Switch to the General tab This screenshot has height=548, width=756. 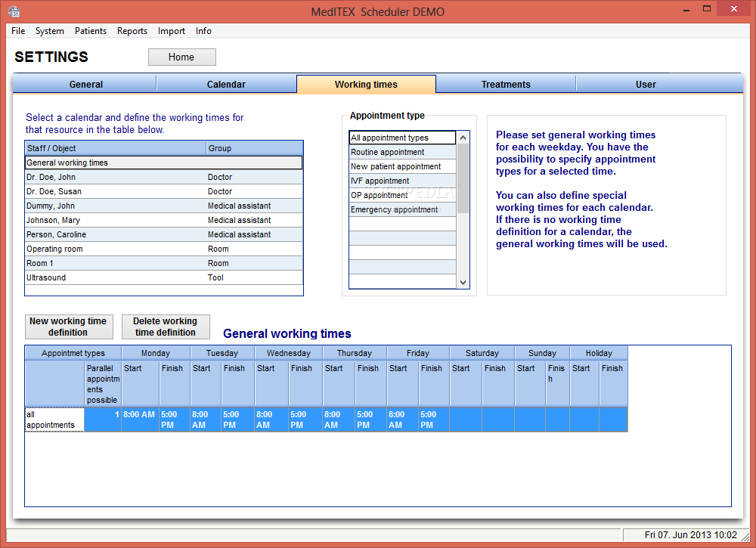coord(85,84)
